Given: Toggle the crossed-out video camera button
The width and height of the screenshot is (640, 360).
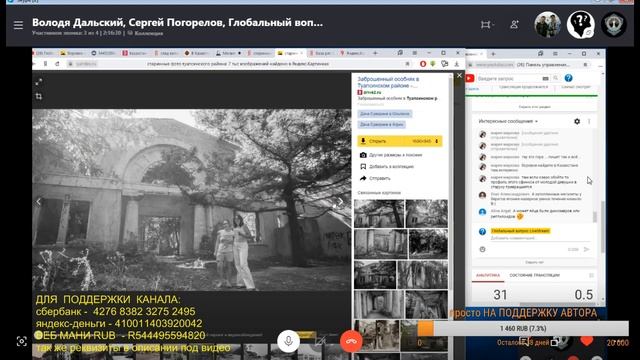Looking at the screenshot, I should pyautogui.click(x=320, y=341).
